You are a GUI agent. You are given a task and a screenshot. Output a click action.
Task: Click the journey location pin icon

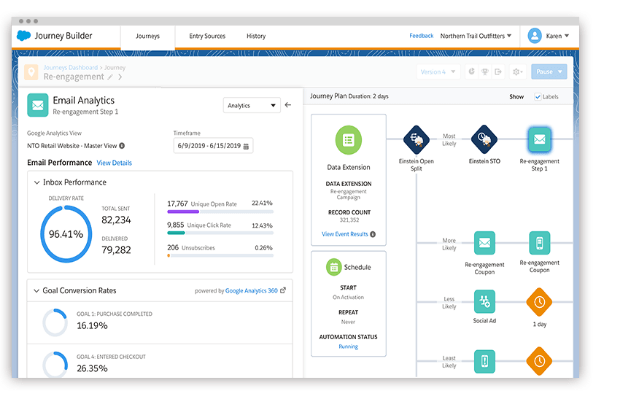click(31, 72)
